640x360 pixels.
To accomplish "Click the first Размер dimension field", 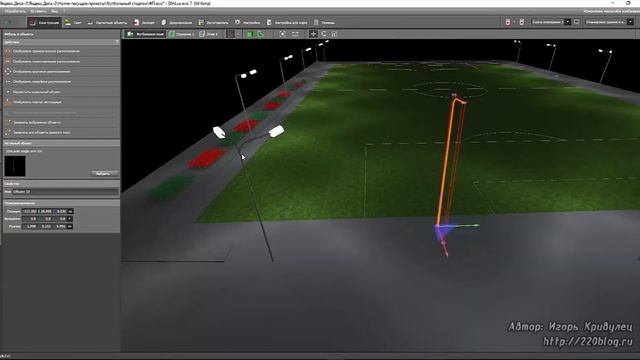I will click(x=30, y=226).
